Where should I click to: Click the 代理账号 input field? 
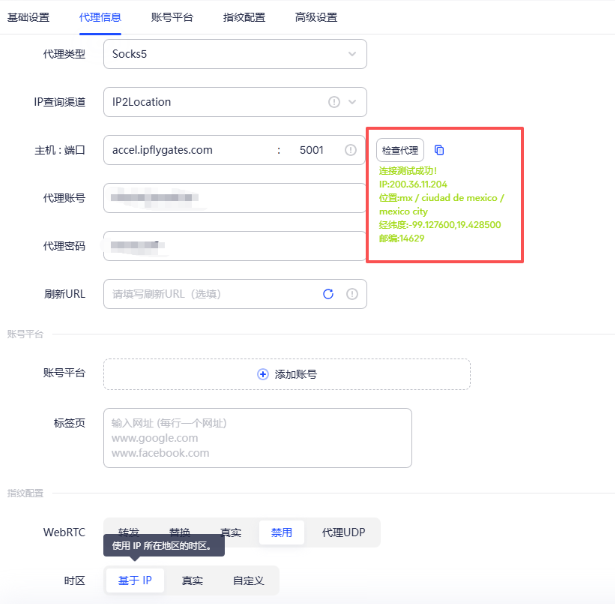(x=235, y=198)
